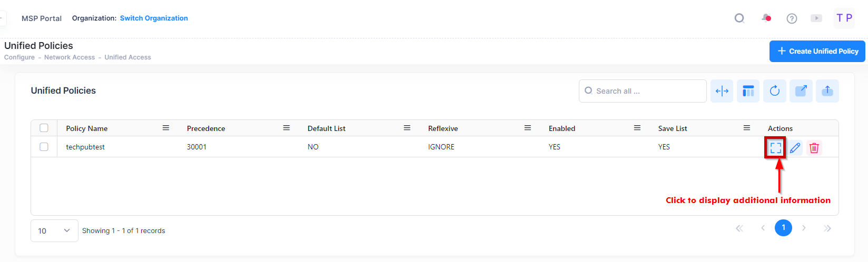Screen dimensions: 868x262
Task: Click the video tutorial icon
Action: [x=816, y=18]
